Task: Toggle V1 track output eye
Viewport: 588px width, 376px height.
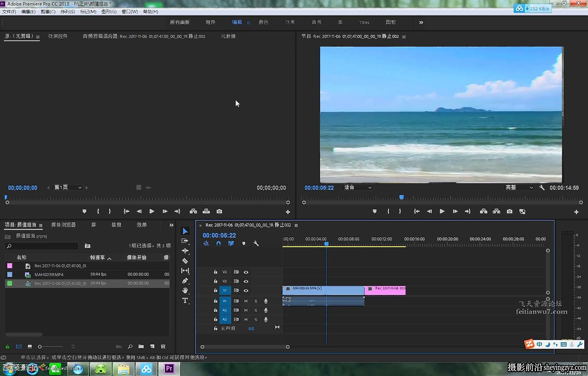Action: (246, 290)
